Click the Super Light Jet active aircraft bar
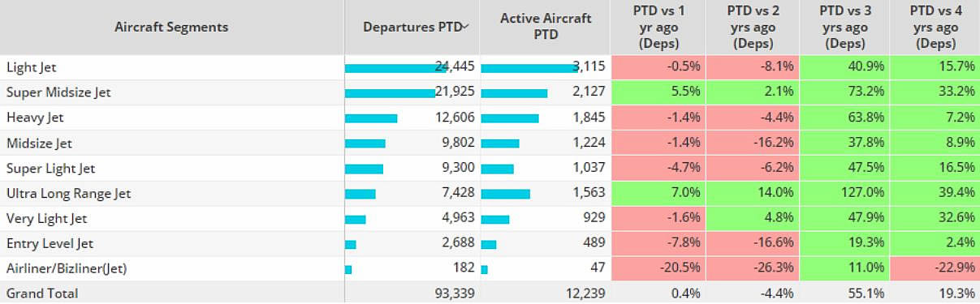This screenshot has width=980, height=304. 498,169
